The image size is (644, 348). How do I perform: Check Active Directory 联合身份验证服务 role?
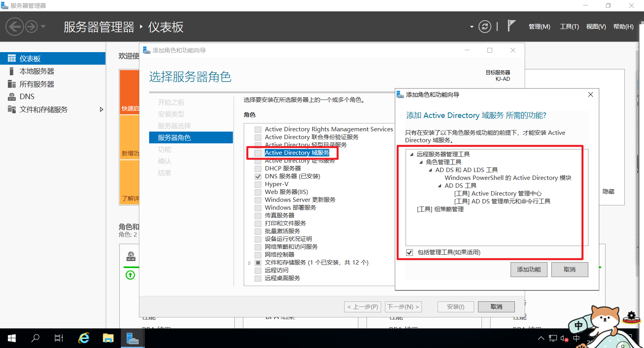[x=258, y=137]
